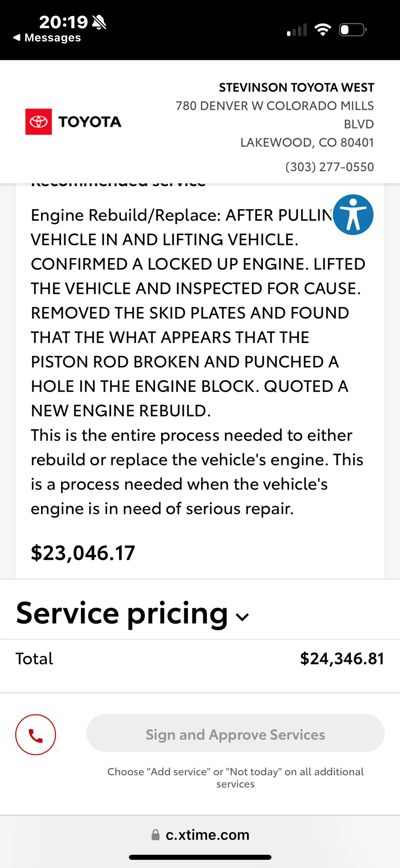Click the Toyota logo emblem
Image resolution: width=400 pixels, height=868 pixels.
[x=39, y=122]
